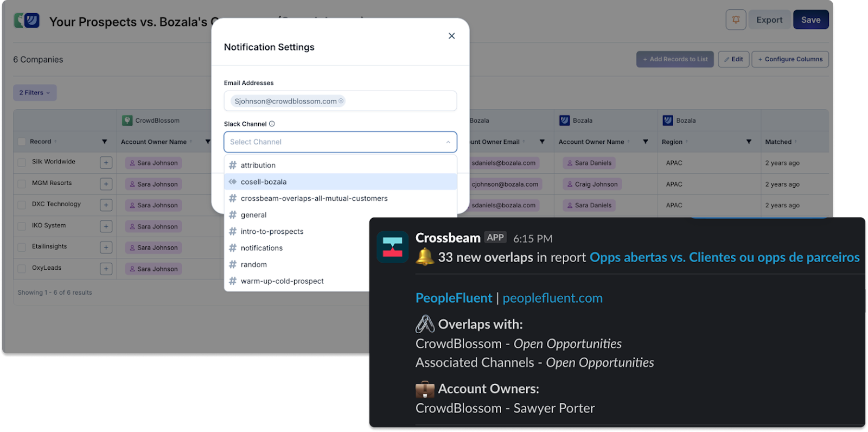
Task: Click the CrowdBlossom logo in column header
Action: tap(127, 120)
